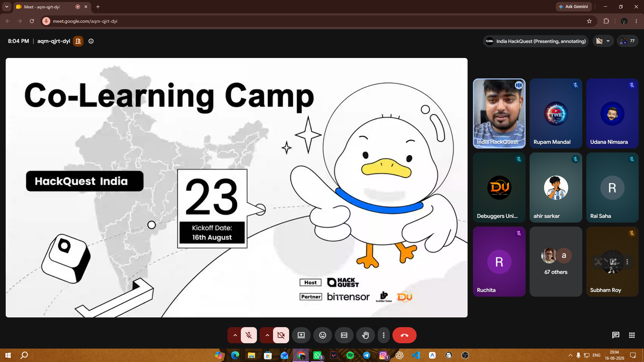Open Chrome's three-dot menu
The width and height of the screenshot is (644, 362).
[636, 21]
